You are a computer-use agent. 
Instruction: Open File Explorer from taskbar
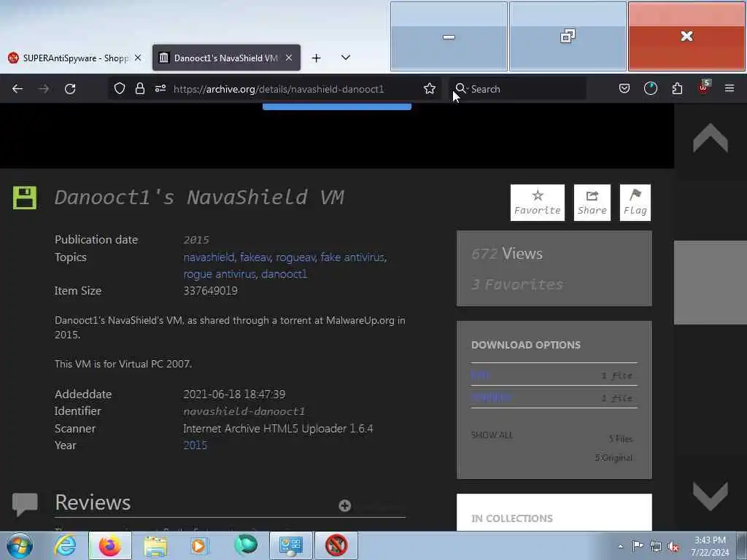click(x=155, y=545)
